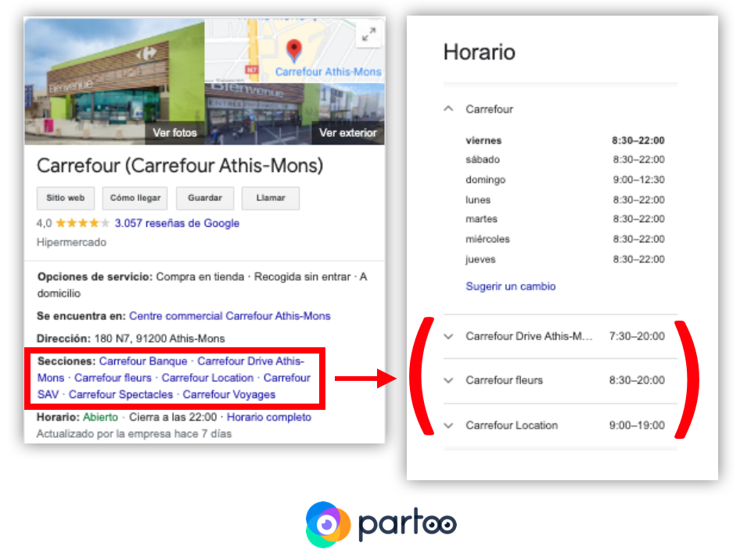
Task: Open the Carrefour Location section link
Action: 207,378
